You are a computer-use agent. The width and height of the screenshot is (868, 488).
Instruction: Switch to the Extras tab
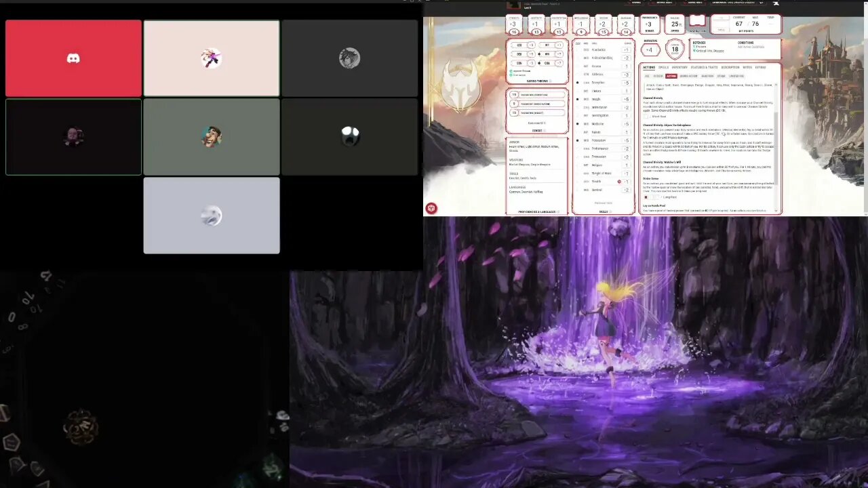760,68
